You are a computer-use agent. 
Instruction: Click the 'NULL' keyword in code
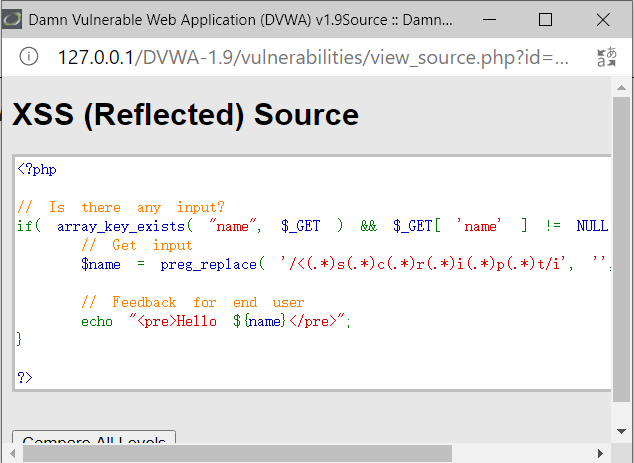tap(592, 226)
